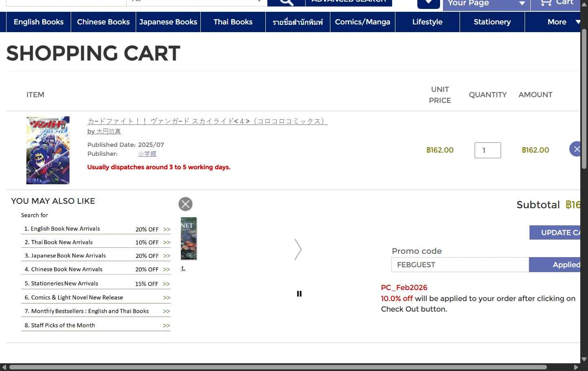
Task: Click the Update Cart button
Action: [555, 233]
